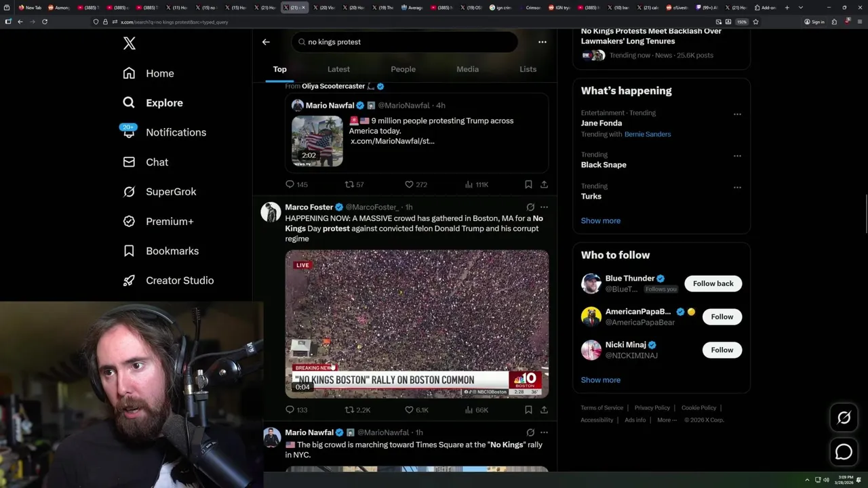The width and height of the screenshot is (868, 488).
Task: Open the Explore page
Action: pos(153,103)
